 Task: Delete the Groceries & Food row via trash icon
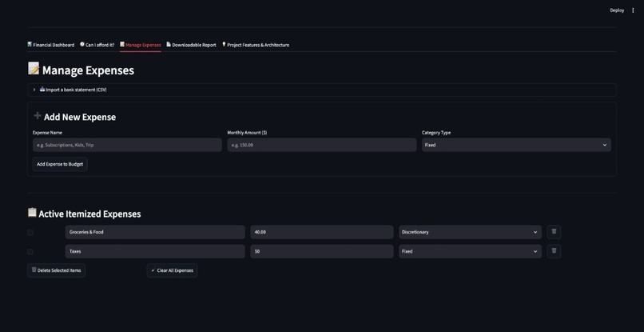point(554,232)
